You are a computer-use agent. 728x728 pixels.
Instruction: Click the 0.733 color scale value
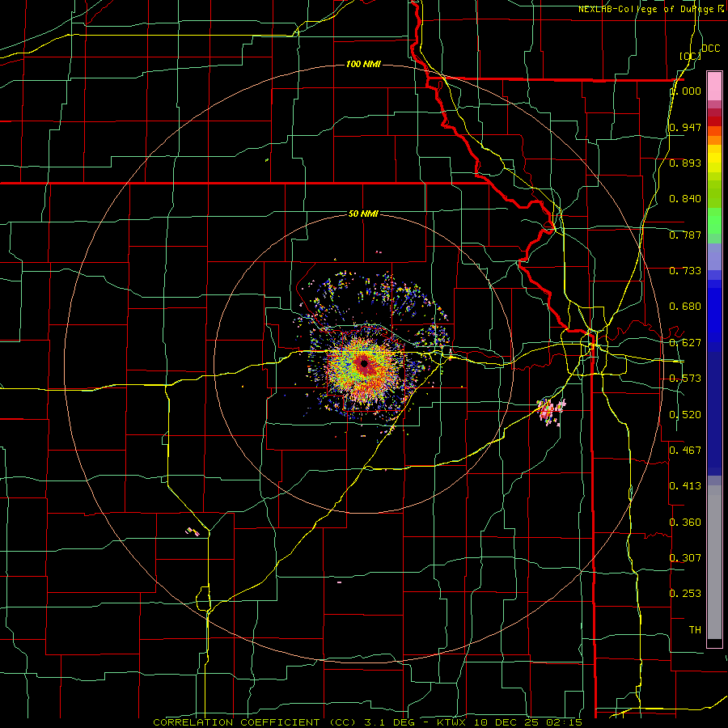[685, 271]
